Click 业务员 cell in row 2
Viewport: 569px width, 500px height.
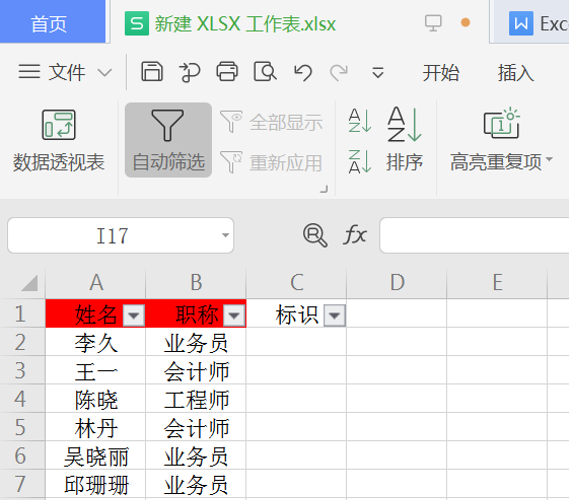click(x=196, y=342)
